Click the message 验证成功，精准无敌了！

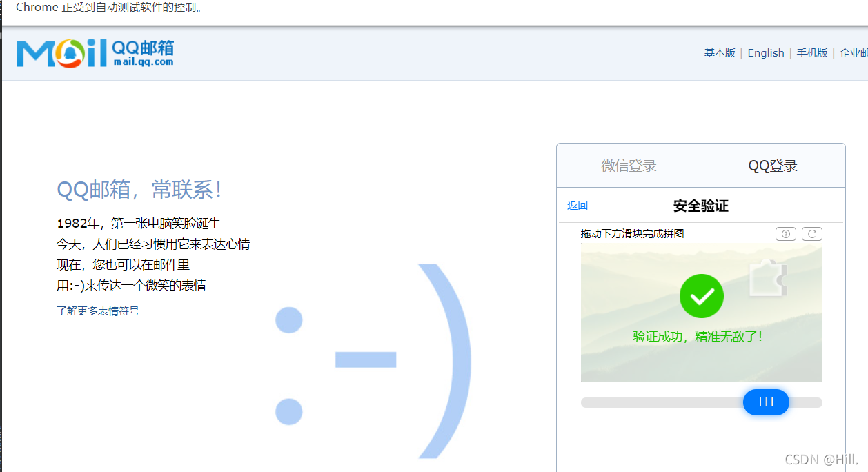[x=700, y=337]
